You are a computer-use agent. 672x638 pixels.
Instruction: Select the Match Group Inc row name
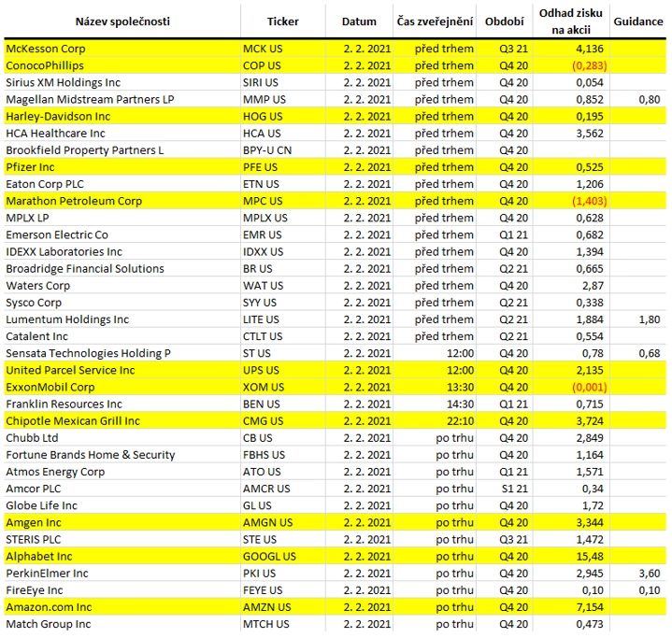tap(48, 624)
